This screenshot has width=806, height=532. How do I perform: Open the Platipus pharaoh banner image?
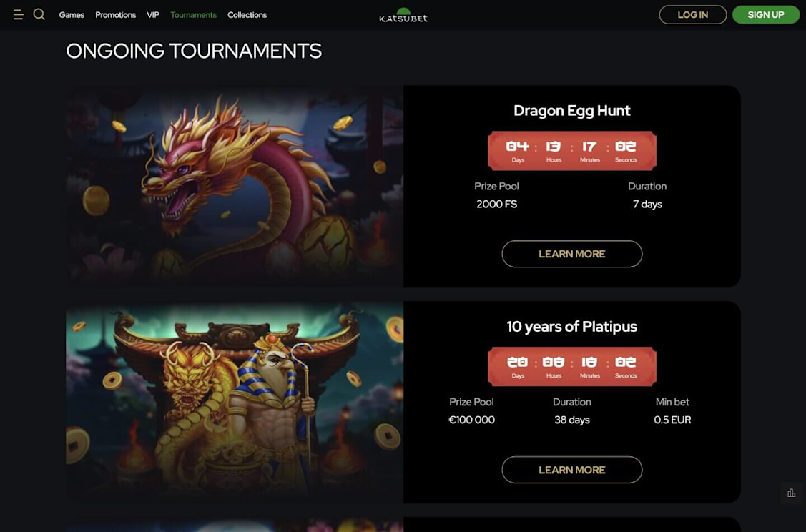[x=235, y=402]
